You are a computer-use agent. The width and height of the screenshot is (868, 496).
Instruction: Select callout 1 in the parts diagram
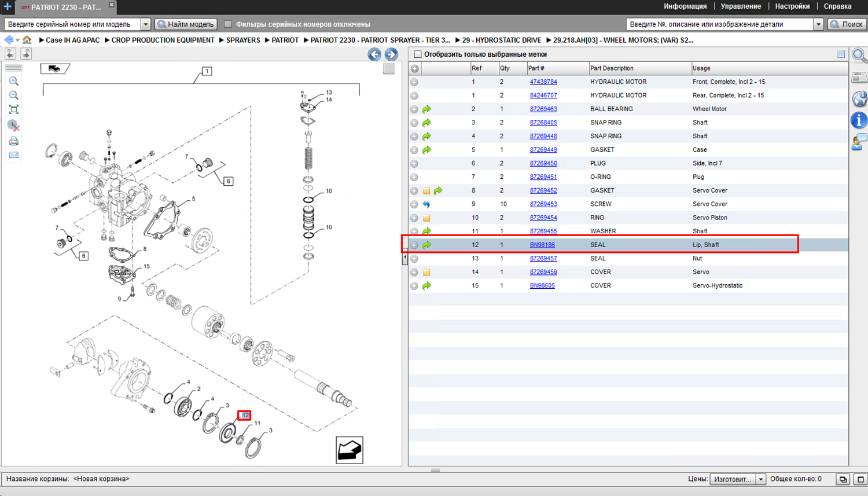click(207, 71)
